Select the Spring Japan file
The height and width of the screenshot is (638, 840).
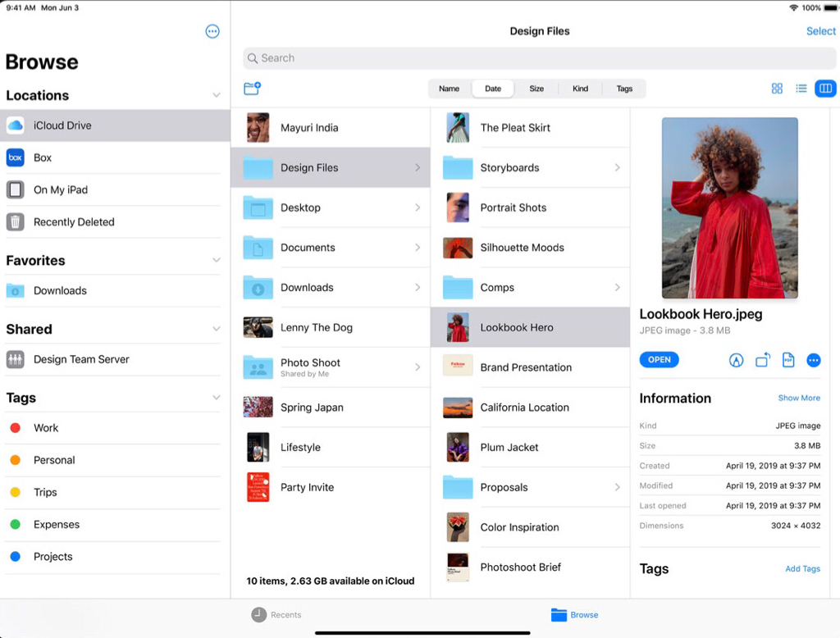coord(331,408)
